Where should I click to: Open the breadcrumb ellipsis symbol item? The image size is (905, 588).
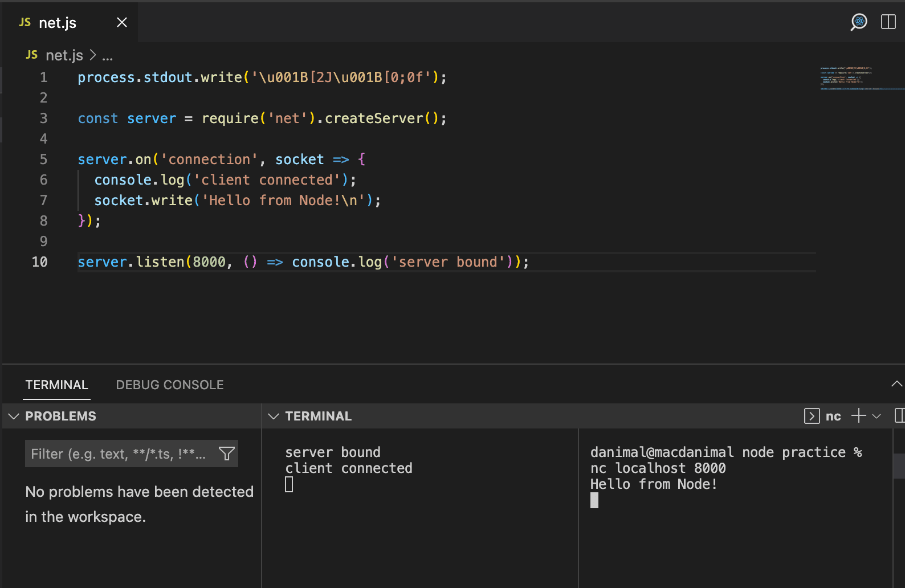point(108,55)
